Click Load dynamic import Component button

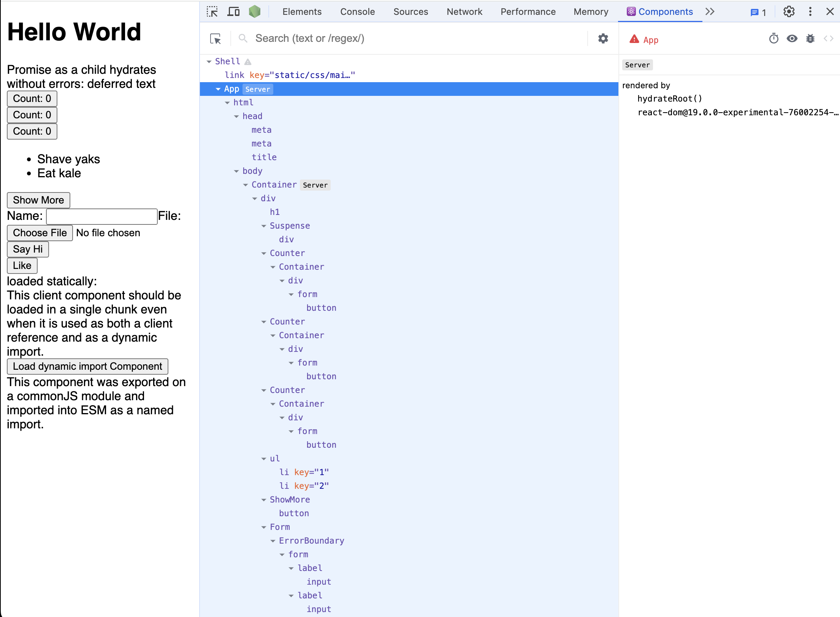tap(87, 366)
